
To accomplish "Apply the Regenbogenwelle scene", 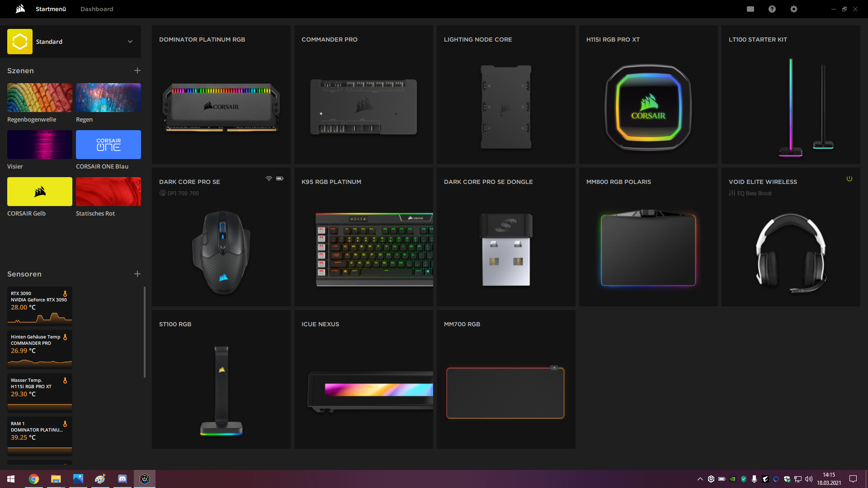I will pos(40,98).
